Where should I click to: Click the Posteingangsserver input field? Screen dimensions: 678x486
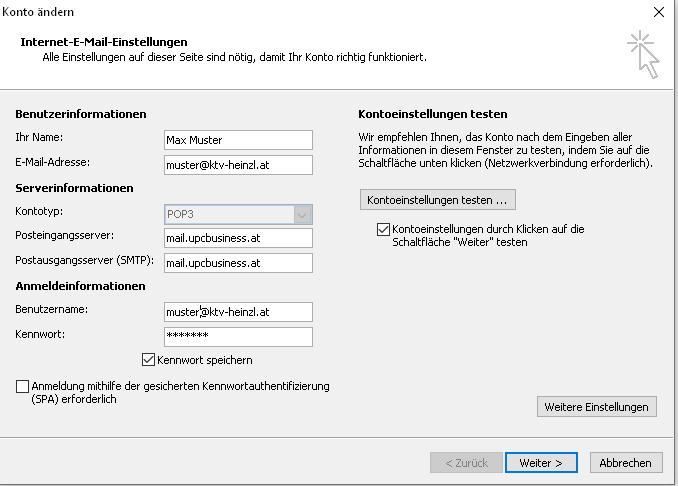pos(238,238)
